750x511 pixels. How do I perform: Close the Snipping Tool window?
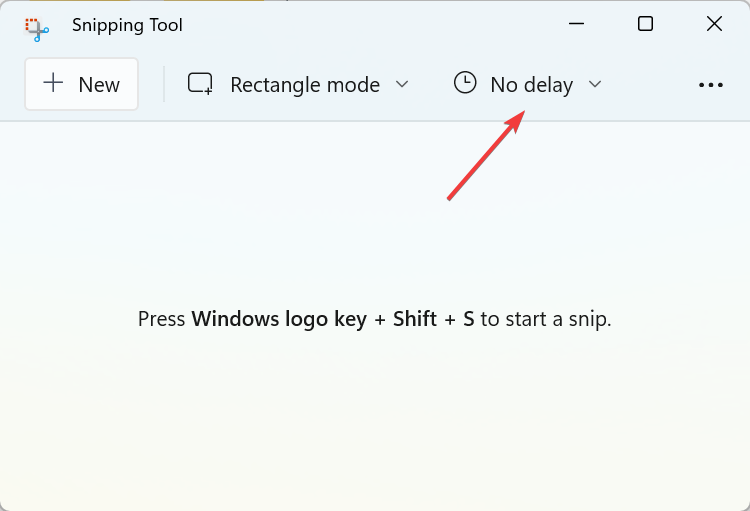pos(714,25)
